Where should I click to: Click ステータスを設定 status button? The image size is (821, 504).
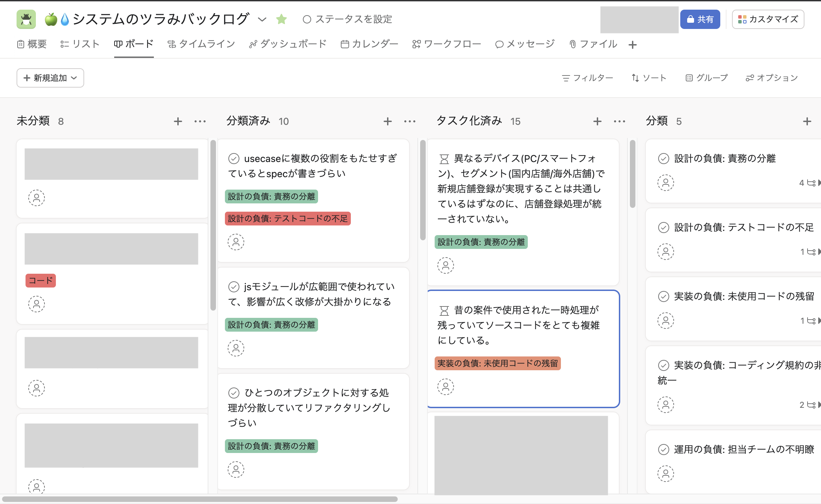click(347, 19)
